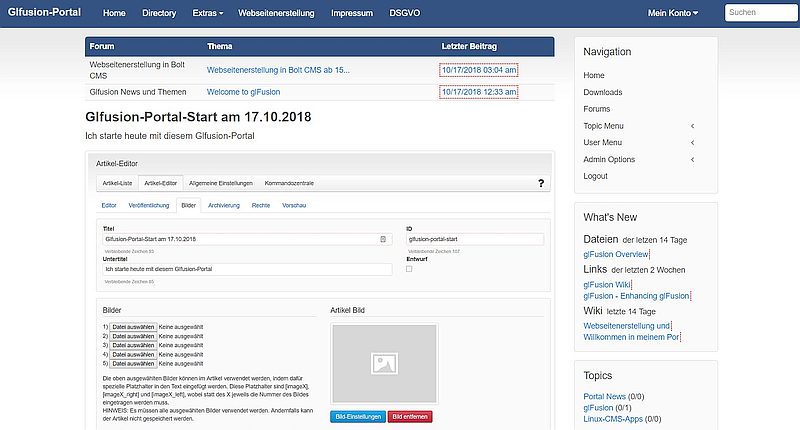Click the Glfusion-Portal brand title
800x430 pixels.
[44, 12]
